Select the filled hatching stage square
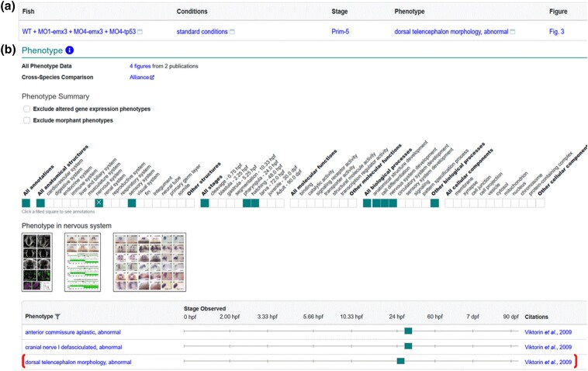The width and height of the screenshot is (588, 371). click(255, 203)
